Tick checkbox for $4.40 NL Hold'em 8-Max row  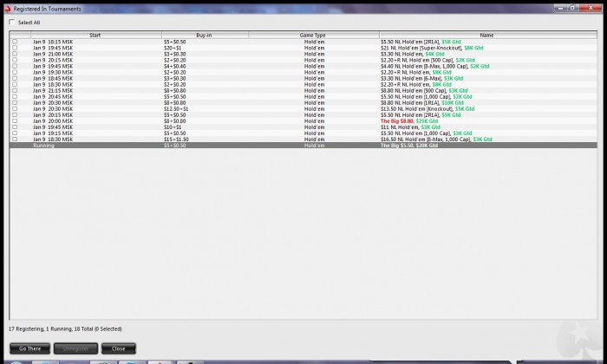[x=15, y=66]
